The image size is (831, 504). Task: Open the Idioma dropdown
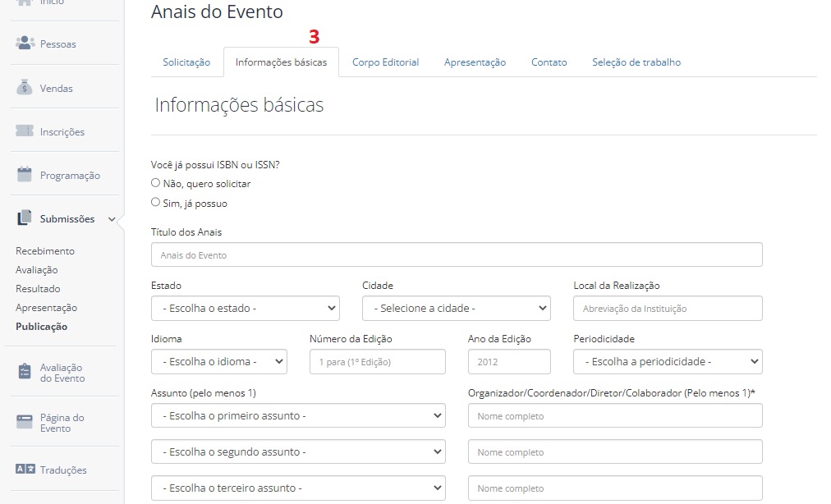tap(219, 362)
